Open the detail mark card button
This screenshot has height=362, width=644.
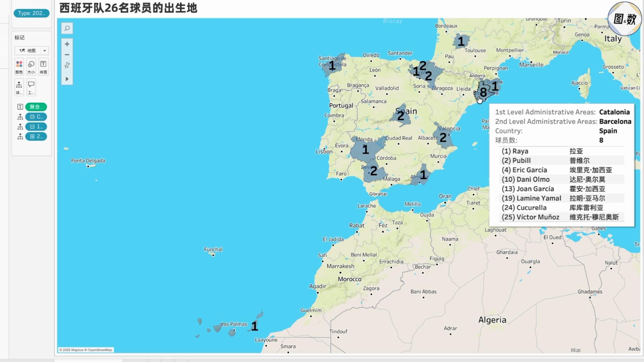19,87
